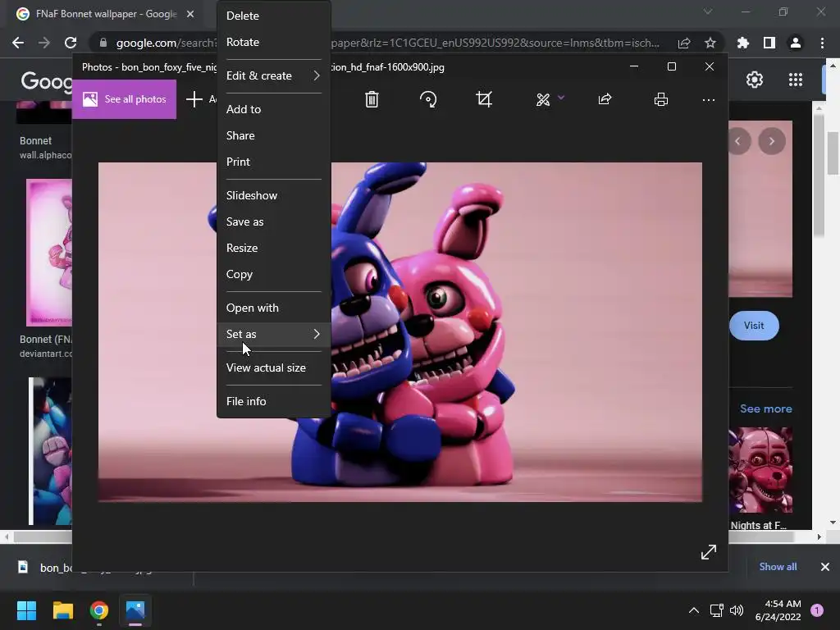Show hidden system tray icons
Screen dimensions: 840x630
point(693,610)
